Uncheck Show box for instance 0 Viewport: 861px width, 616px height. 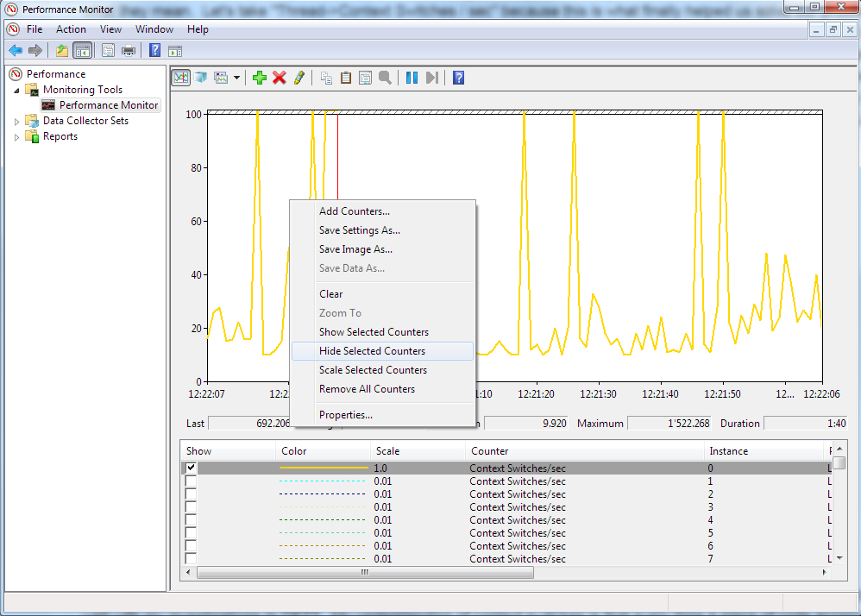(191, 468)
